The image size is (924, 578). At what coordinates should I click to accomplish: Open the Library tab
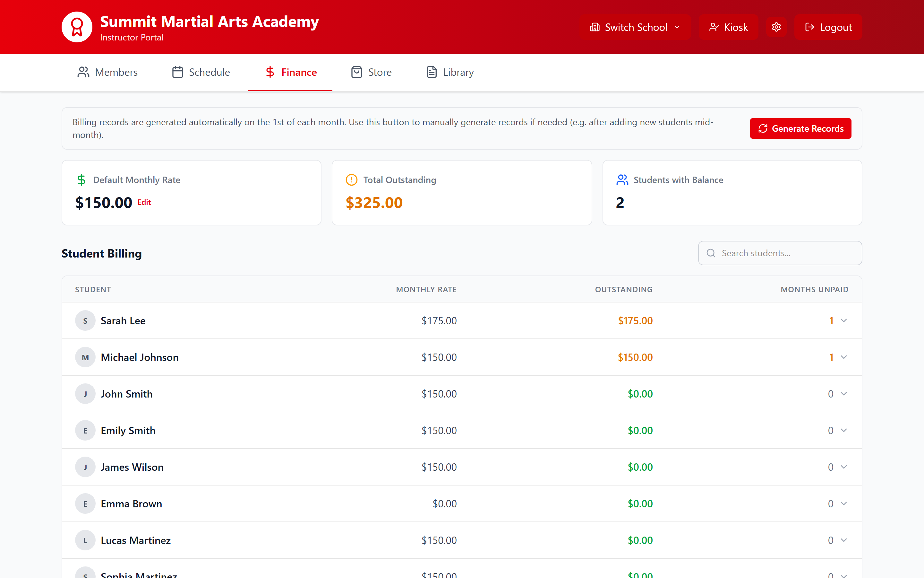click(450, 72)
